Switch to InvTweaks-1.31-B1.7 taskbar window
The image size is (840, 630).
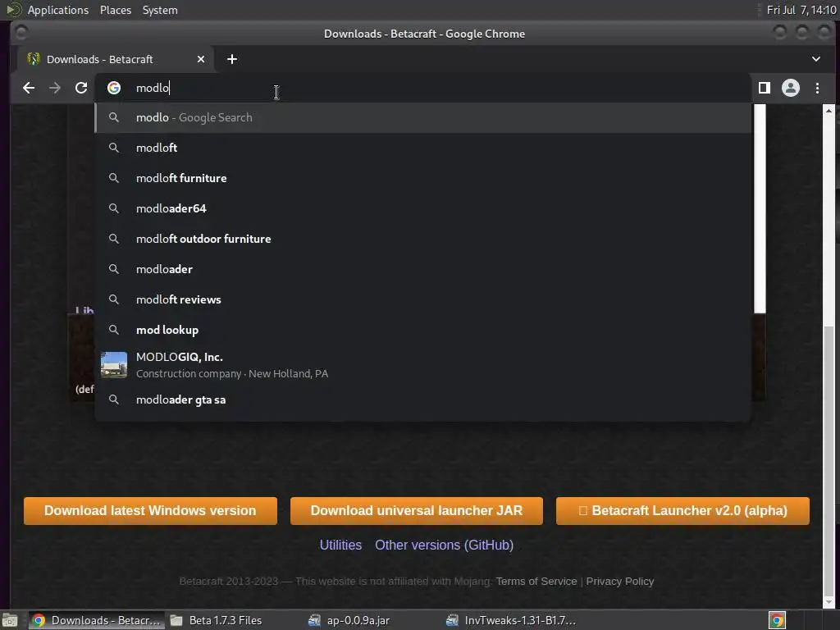[x=512, y=620]
